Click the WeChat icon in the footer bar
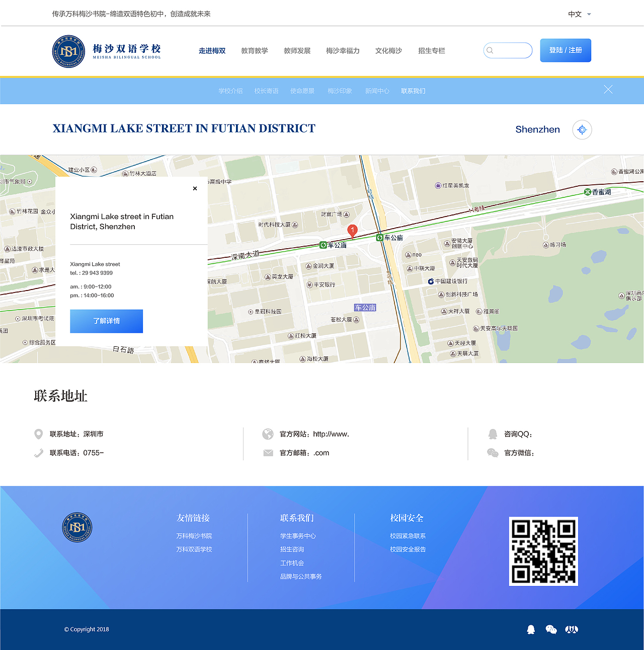This screenshot has width=644, height=650. [x=551, y=629]
